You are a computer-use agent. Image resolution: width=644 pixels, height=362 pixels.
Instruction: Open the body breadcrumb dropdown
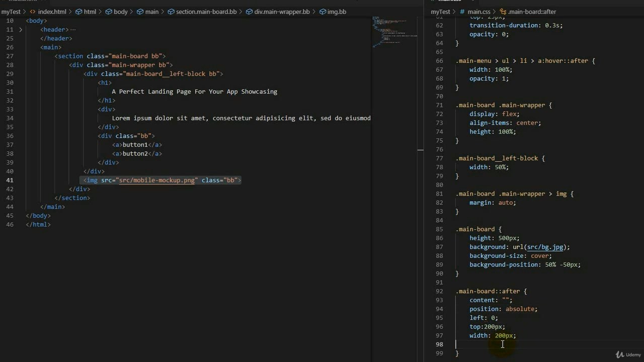(121, 12)
